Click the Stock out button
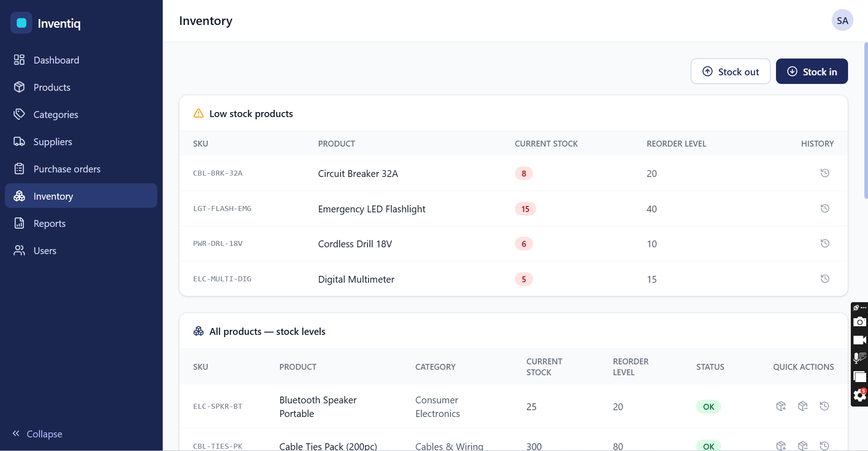The image size is (868, 451). coord(730,71)
